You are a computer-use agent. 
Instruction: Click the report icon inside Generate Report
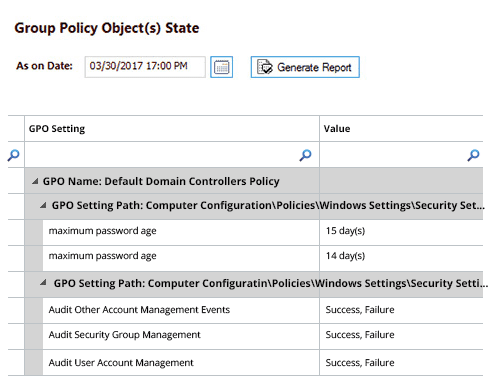(265, 67)
